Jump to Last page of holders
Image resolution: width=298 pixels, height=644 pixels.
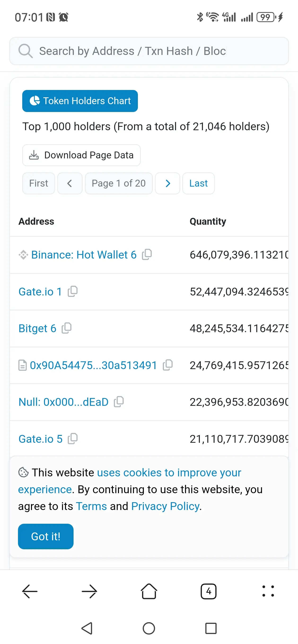199,183
